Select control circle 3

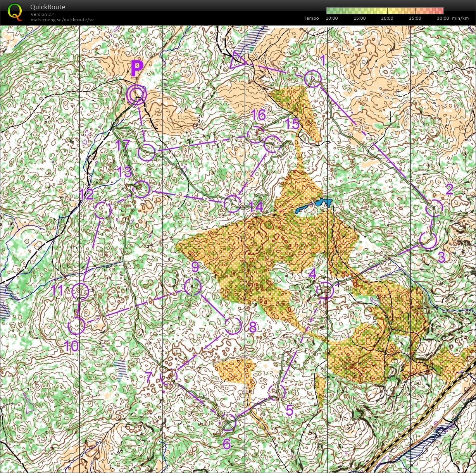pos(428,240)
